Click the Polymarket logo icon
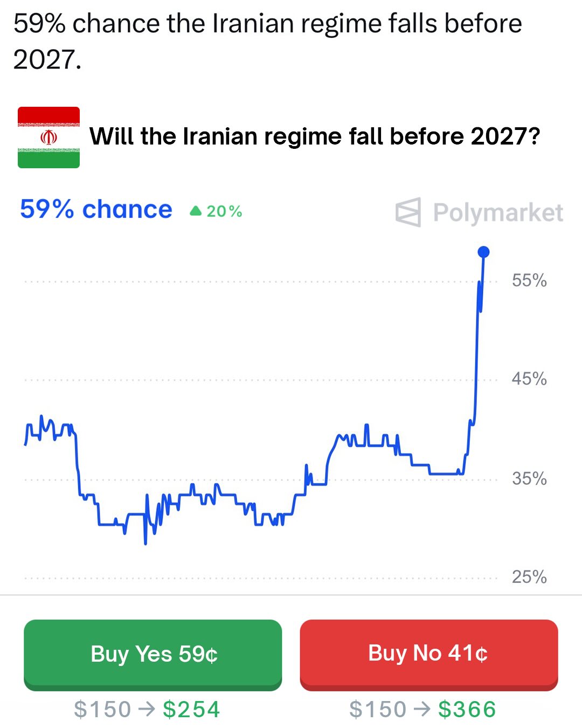This screenshot has width=582, height=728. (408, 212)
